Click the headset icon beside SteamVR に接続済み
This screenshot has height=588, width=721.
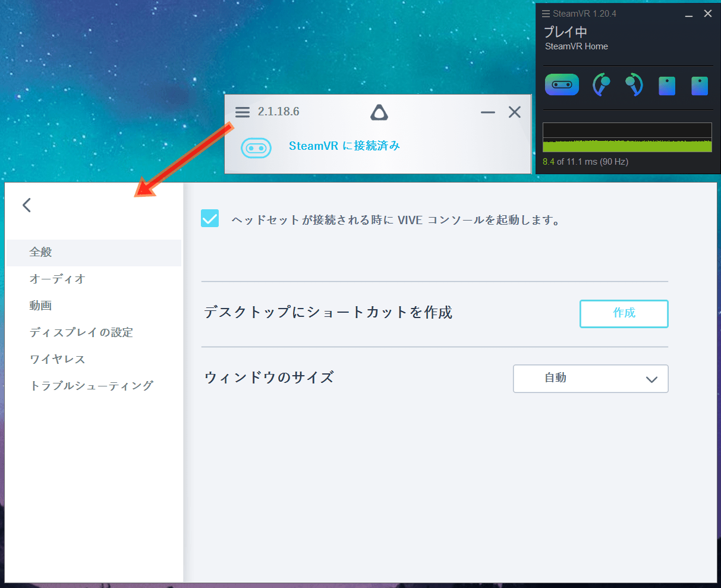pos(256,147)
